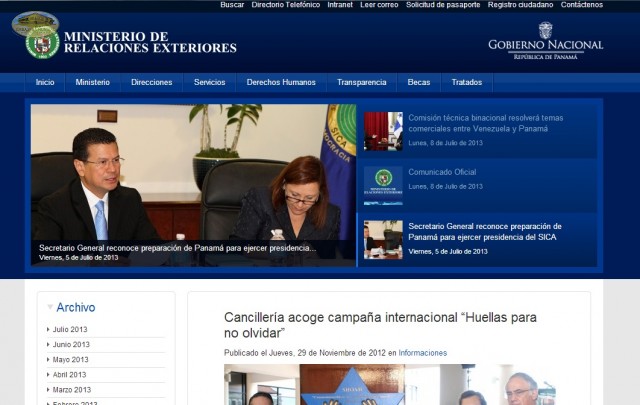Viewport: 640px width, 405px height.
Task: Collapse the Archivo section triangle
Action: pos(50,307)
